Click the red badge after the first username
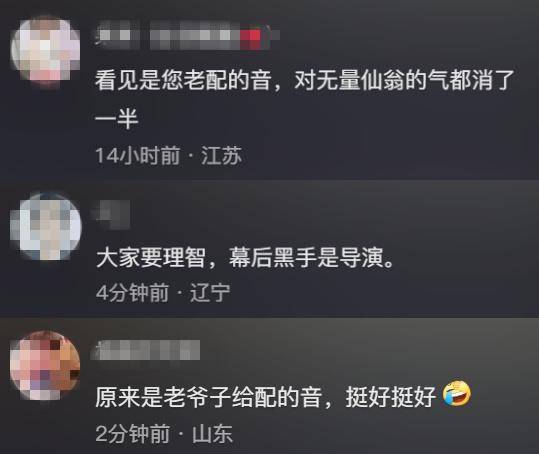Viewport: 539px width, 454px height. pyautogui.click(x=250, y=37)
